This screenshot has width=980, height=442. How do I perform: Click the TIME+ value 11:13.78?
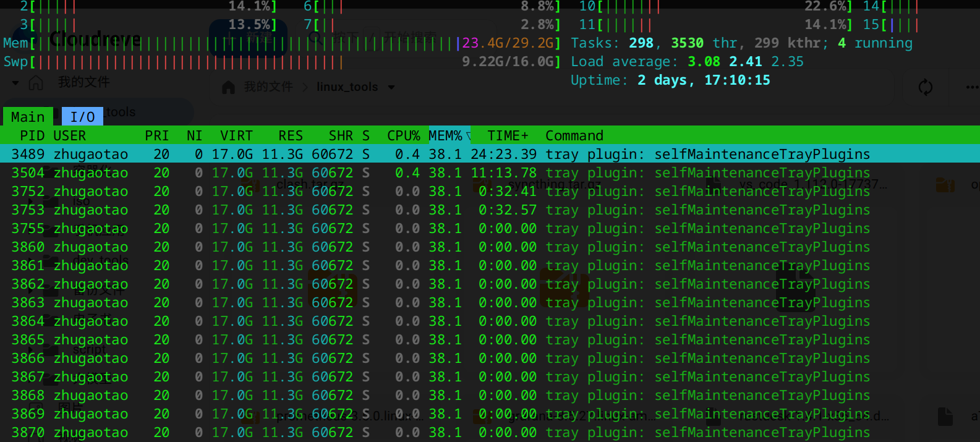[504, 172]
